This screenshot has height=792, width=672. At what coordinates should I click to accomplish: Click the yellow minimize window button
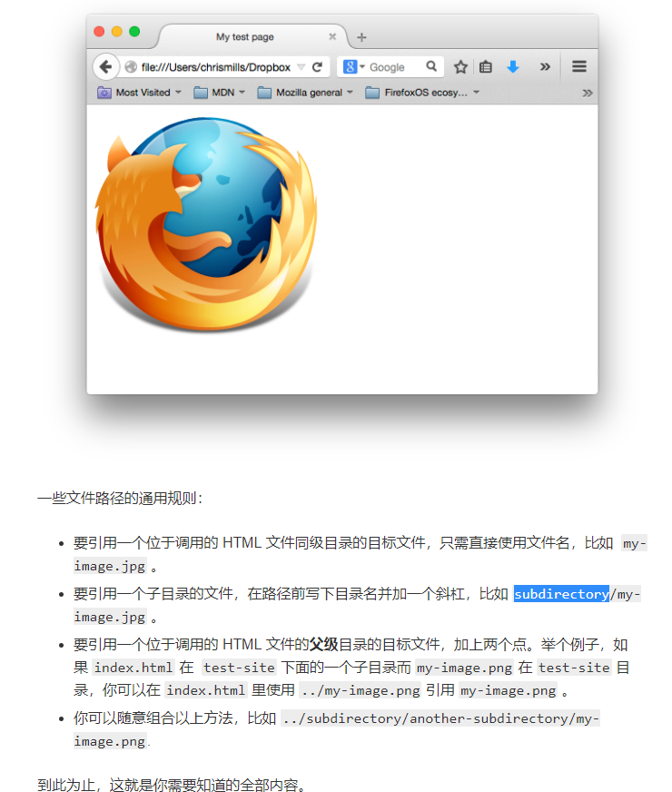point(116,31)
